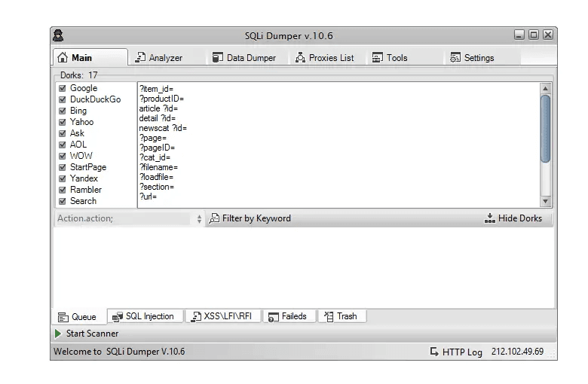Uncheck the DuckDuckGo checkbox
The image size is (588, 384).
pyautogui.click(x=63, y=99)
